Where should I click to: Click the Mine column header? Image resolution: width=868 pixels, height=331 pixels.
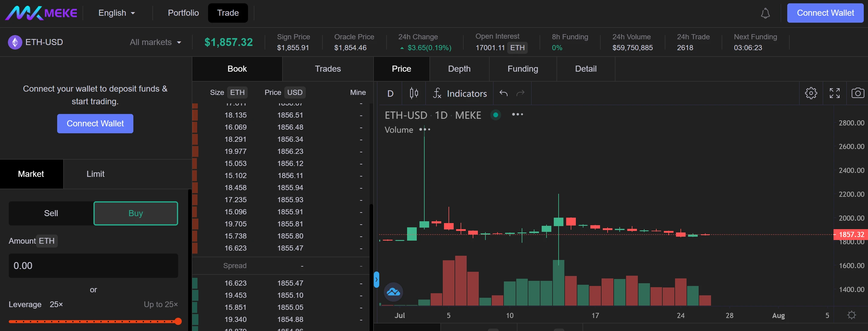[358, 92]
